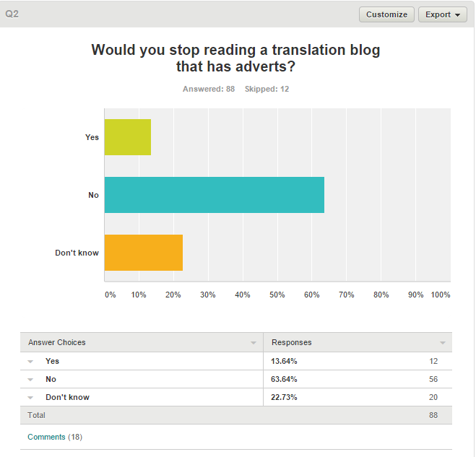Screen dimensions: 476x457
Task: Click the 63.64% response value
Action: (x=284, y=379)
